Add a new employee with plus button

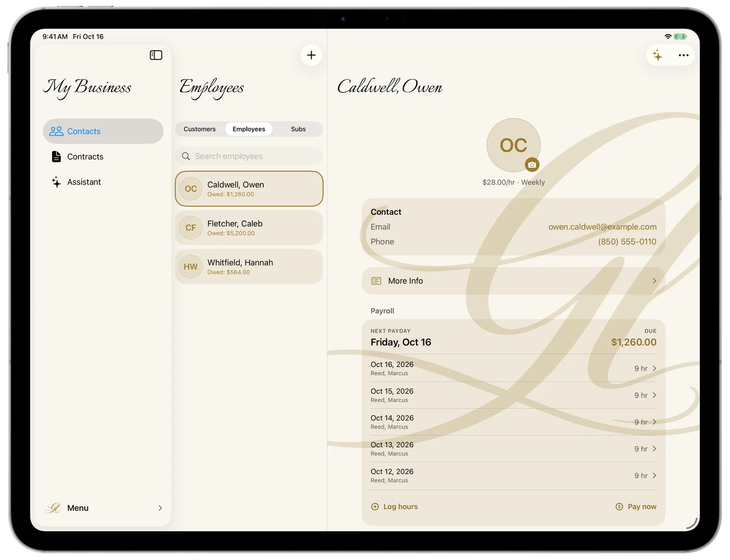[312, 55]
